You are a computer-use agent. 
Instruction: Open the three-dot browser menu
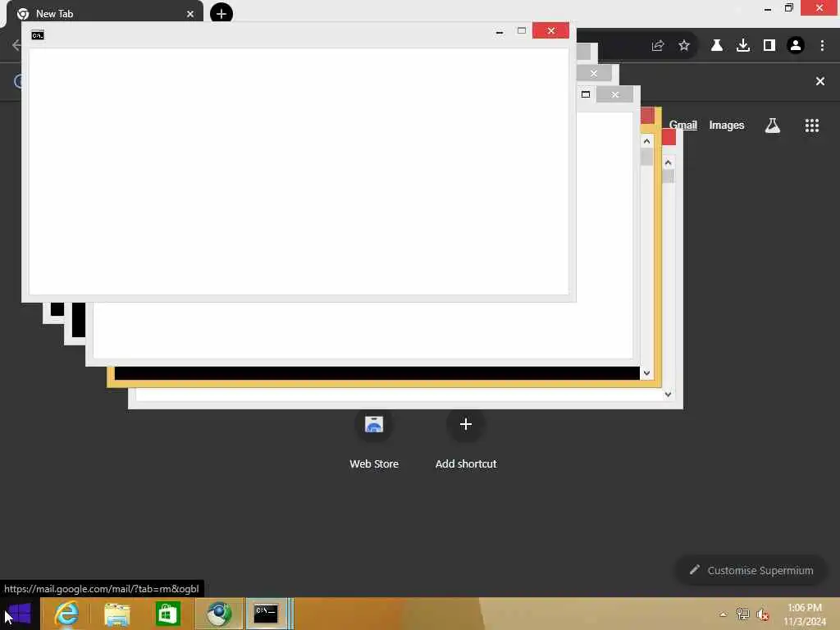pyautogui.click(x=822, y=46)
